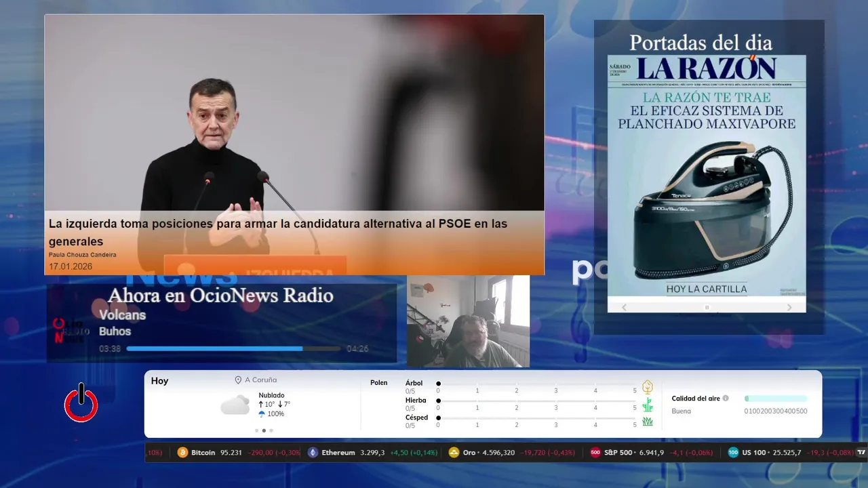Click the OcioNews Radio logo

[71, 331]
